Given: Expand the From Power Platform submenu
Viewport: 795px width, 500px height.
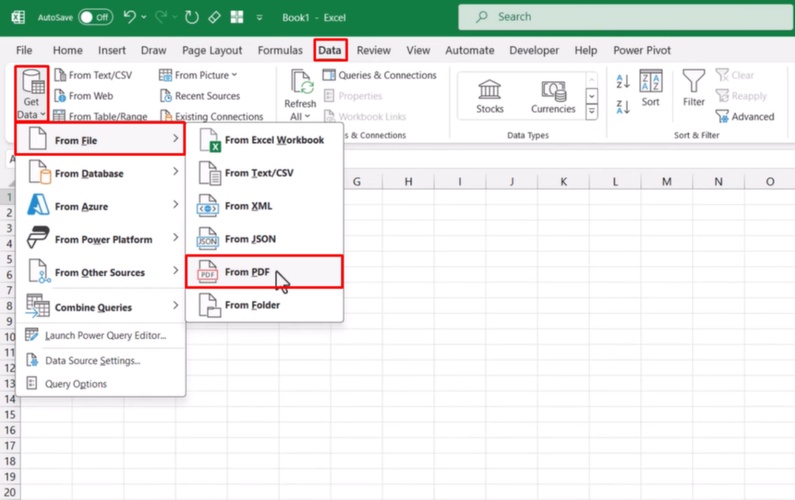Looking at the screenshot, I should coord(100,238).
